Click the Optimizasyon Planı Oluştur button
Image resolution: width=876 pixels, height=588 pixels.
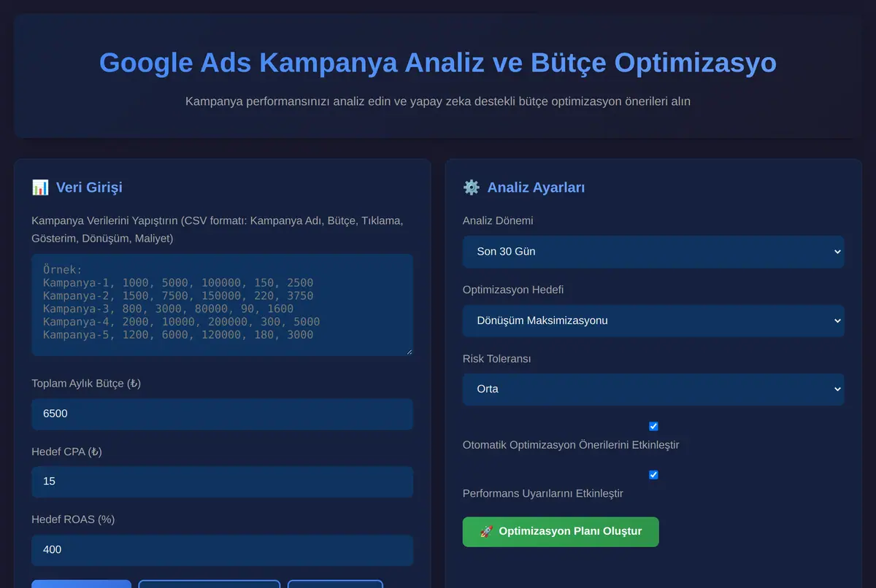561,532
